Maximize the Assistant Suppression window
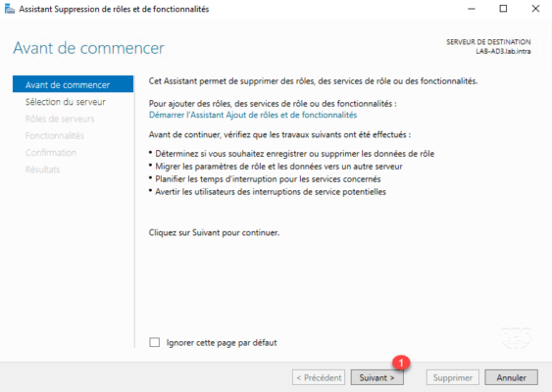 click(503, 9)
